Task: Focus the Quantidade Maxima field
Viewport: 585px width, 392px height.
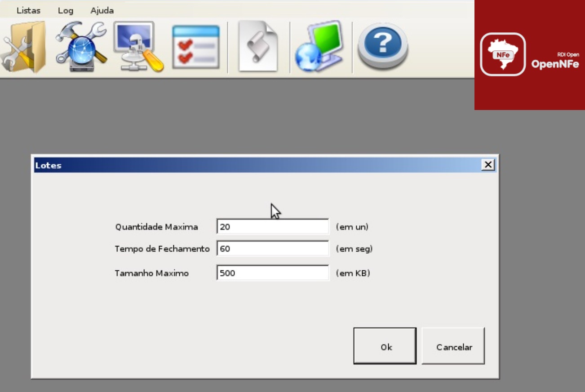Action: pos(273,227)
